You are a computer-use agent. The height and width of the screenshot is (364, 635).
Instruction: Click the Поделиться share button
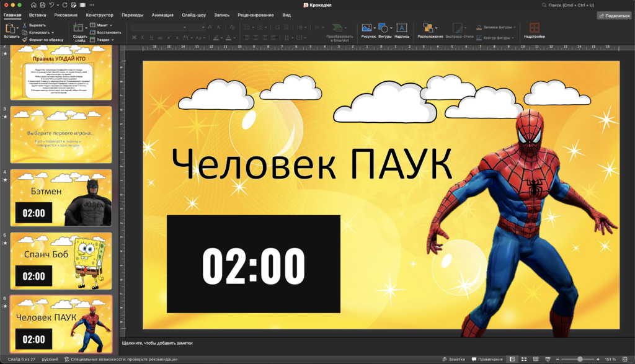pos(615,16)
